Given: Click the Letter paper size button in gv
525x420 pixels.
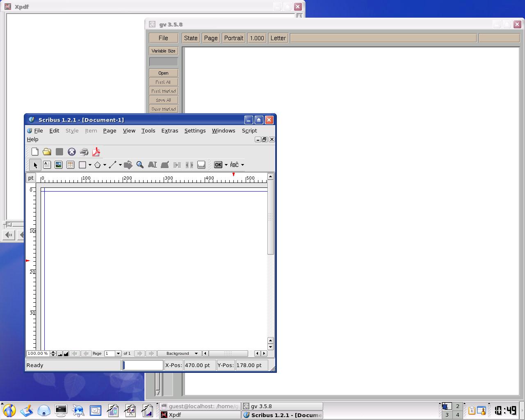Looking at the screenshot, I should 278,38.
